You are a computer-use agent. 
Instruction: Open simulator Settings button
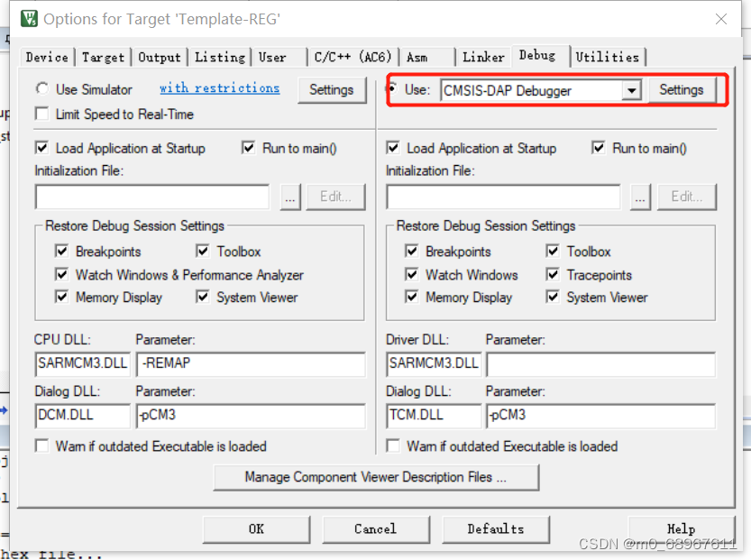(332, 89)
